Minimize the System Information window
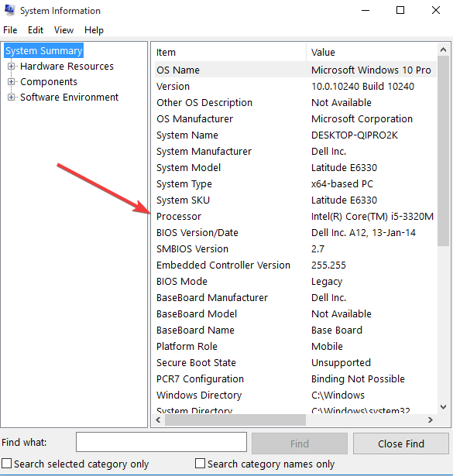Viewport: 453px width, 476px height. 365,10
